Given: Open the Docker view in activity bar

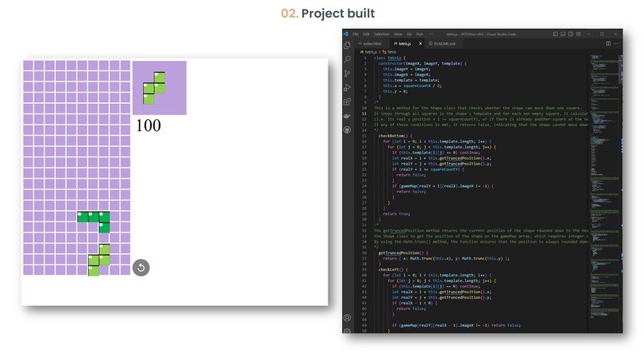Looking at the screenshot, I should click(347, 116).
